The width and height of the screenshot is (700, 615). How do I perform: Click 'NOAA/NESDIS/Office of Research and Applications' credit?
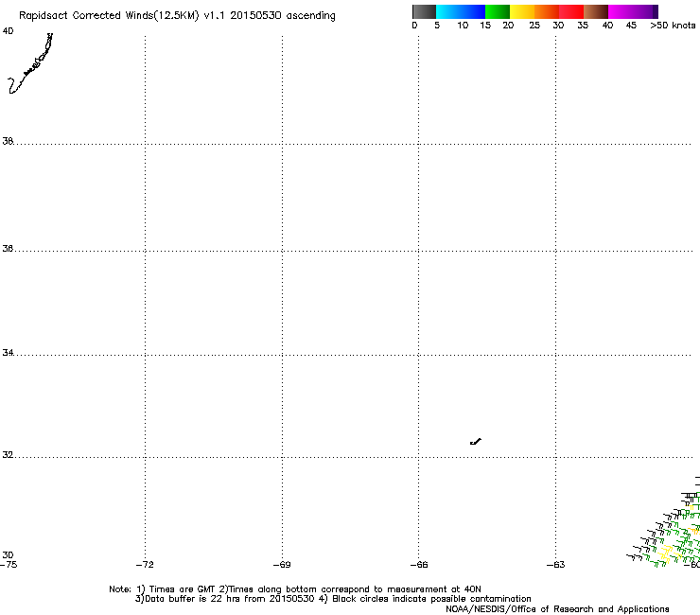coord(557,609)
